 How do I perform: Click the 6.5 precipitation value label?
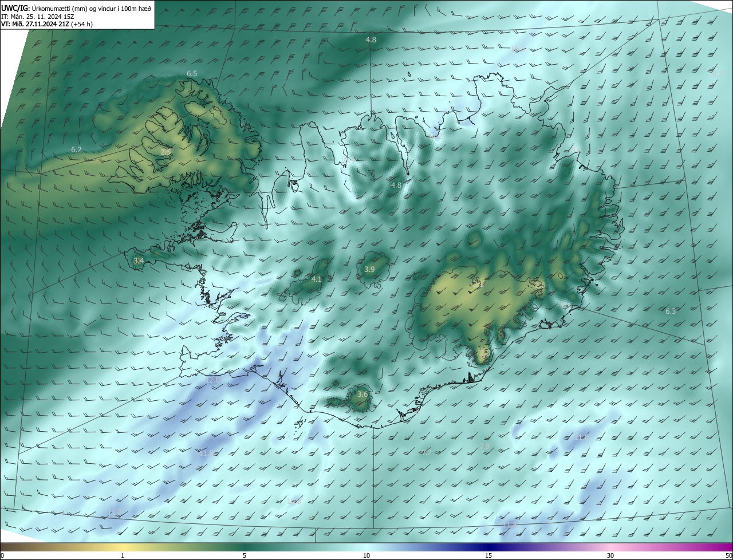click(192, 74)
